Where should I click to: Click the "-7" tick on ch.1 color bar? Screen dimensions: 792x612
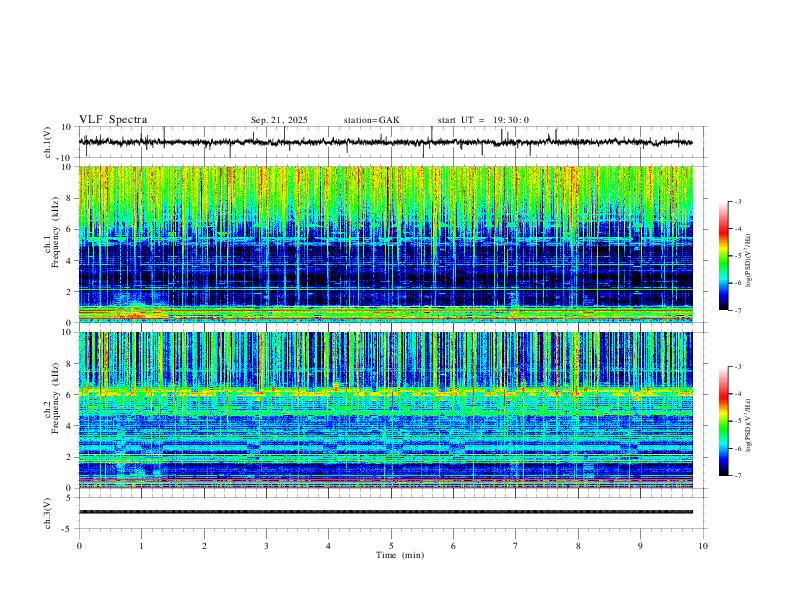[x=738, y=311]
